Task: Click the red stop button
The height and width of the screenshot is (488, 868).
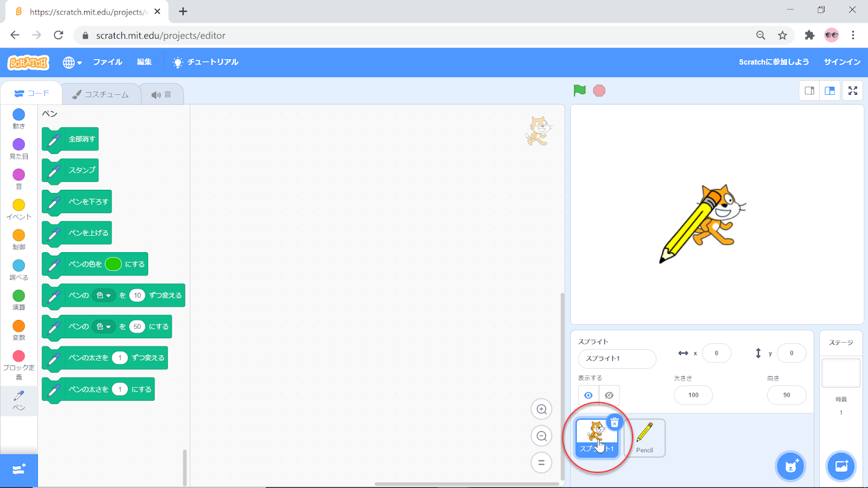Action: point(599,91)
